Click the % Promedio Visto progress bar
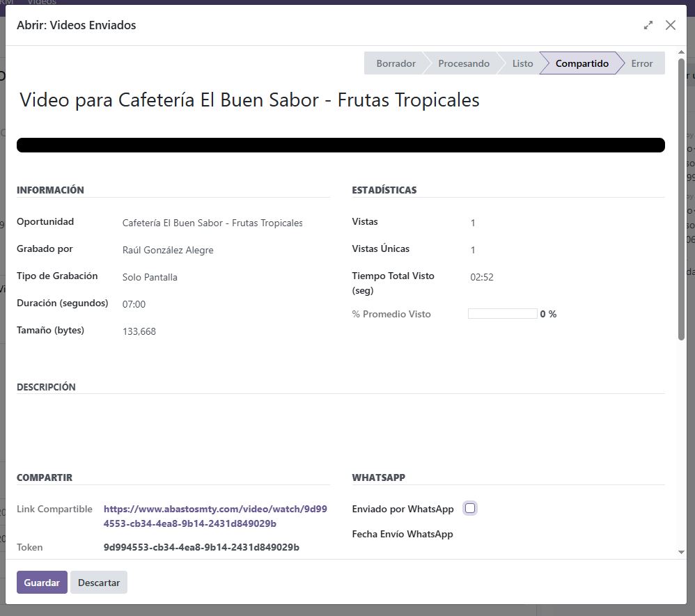This screenshot has width=695, height=616. click(x=502, y=314)
